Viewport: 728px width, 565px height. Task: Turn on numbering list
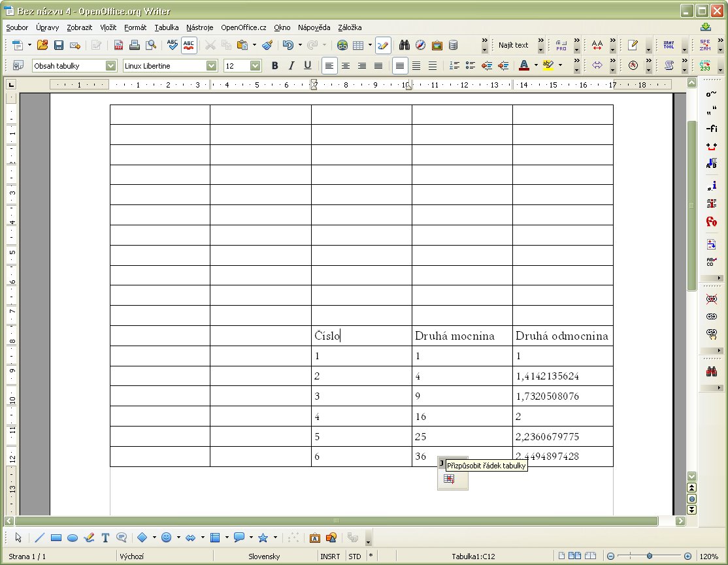[454, 65]
